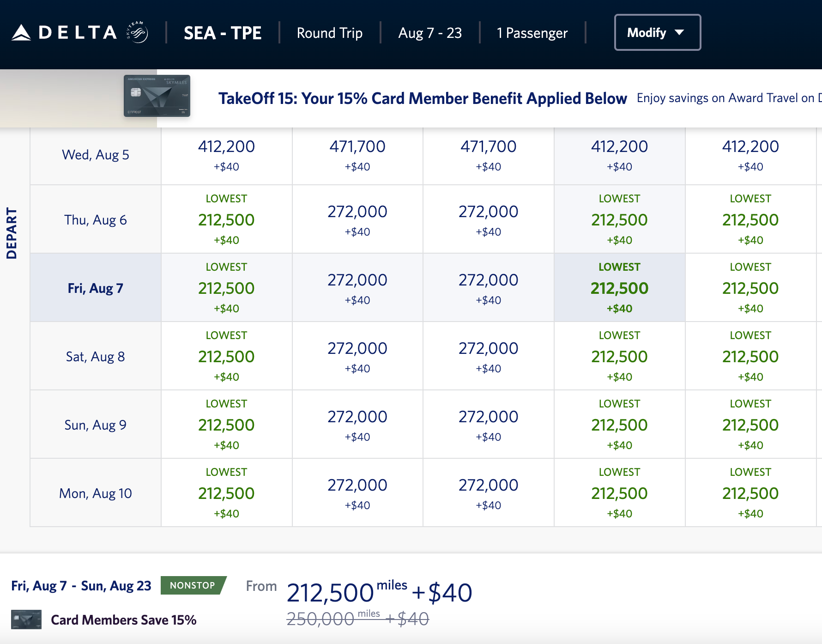Screen dimensions: 822x644
Task: Click the Wed, Aug 5 fourth column 412,200 fare
Action: tap(619, 156)
